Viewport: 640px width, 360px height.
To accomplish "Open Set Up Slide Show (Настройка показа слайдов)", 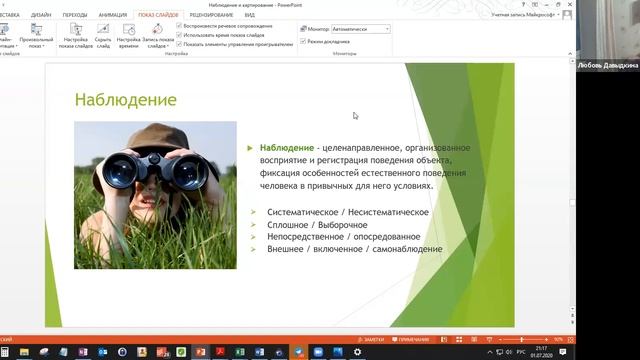I will click(76, 36).
